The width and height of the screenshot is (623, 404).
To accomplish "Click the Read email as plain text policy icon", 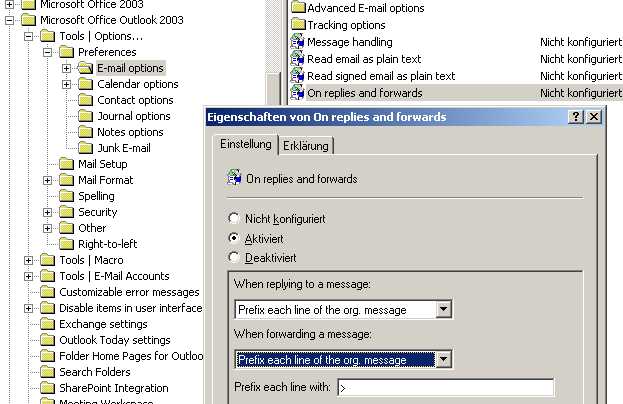I will [297, 59].
